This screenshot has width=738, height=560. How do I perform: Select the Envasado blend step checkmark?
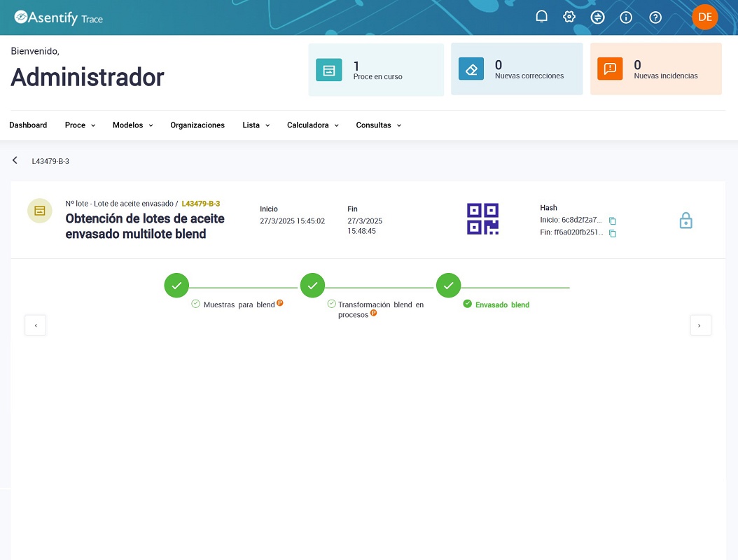[x=448, y=285]
